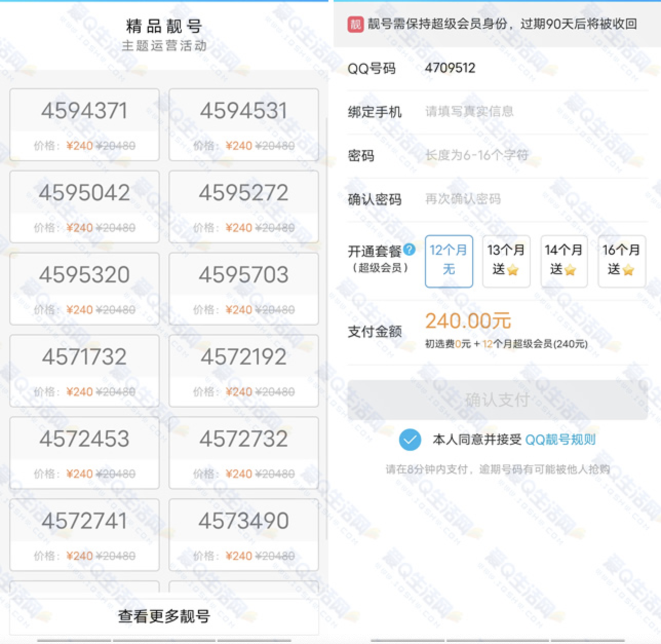Click 查看更多靓号 button
This screenshot has width=661, height=644.
164,616
